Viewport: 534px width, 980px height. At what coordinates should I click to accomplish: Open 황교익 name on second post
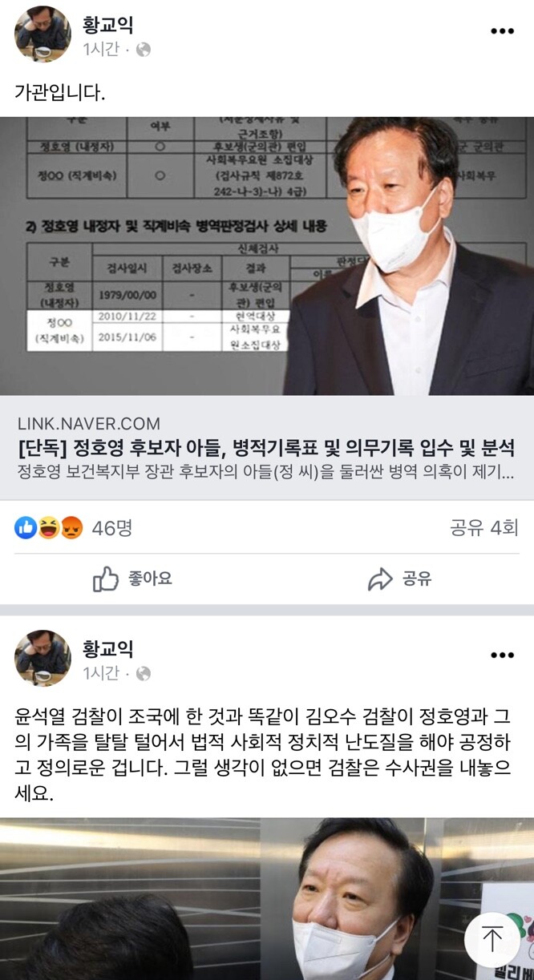108,648
